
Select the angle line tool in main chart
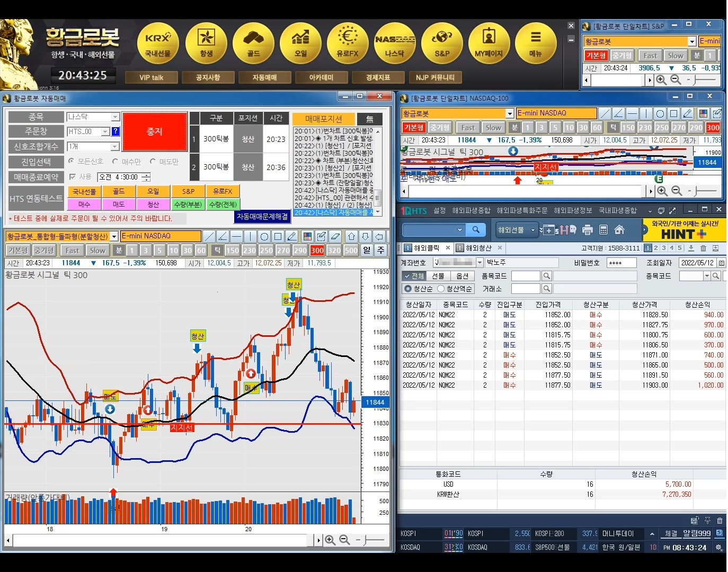[223, 236]
